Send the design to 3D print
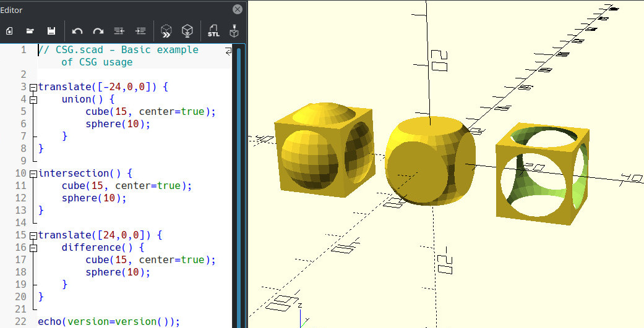Viewport: 644px width, 328px height. (234, 30)
